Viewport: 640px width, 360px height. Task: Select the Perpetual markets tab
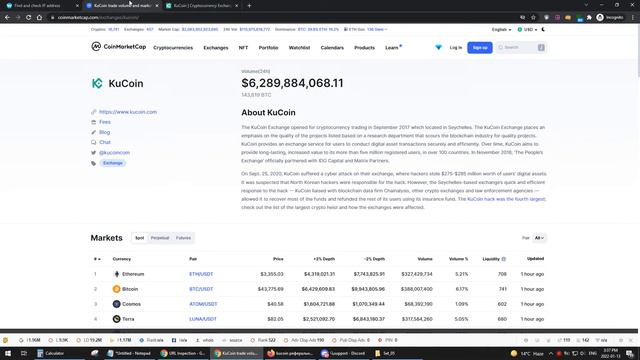pos(160,238)
